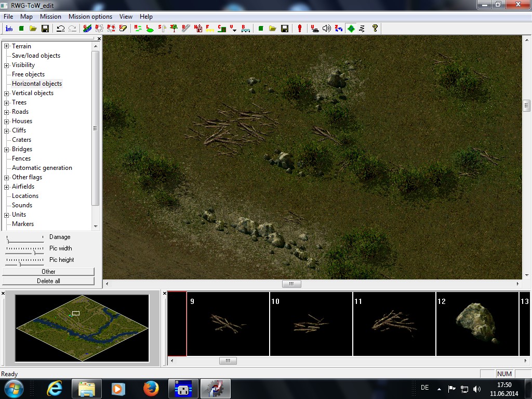The image size is (532, 399).
Task: Select the G ground tool icon
Action: pos(87,29)
